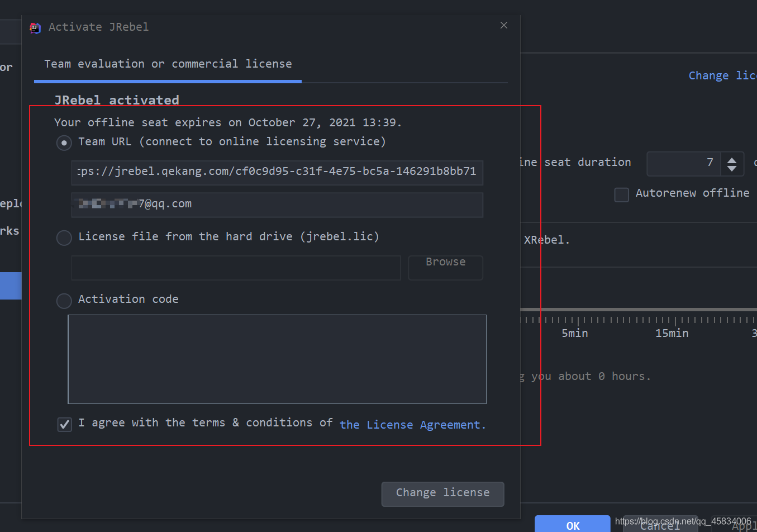Click the IntelliJ icon in the Activate JRebel title bar
Screen dimensions: 757x532
coord(35,27)
